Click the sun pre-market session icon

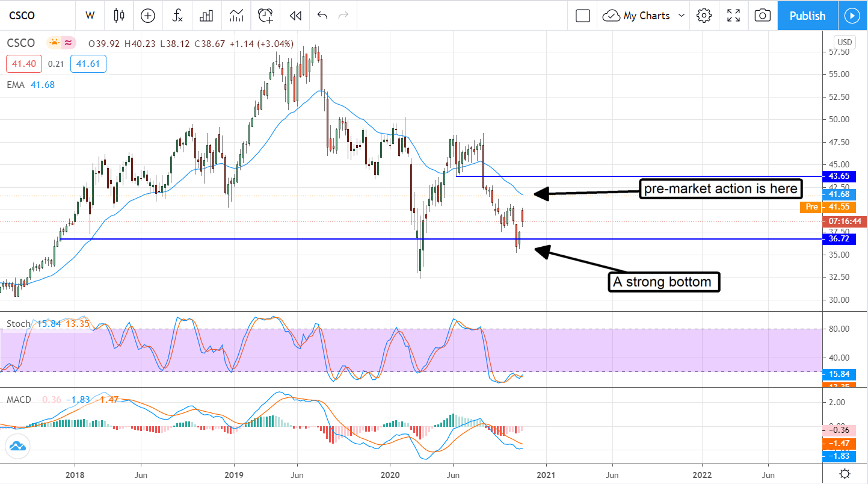pyautogui.click(x=55, y=43)
